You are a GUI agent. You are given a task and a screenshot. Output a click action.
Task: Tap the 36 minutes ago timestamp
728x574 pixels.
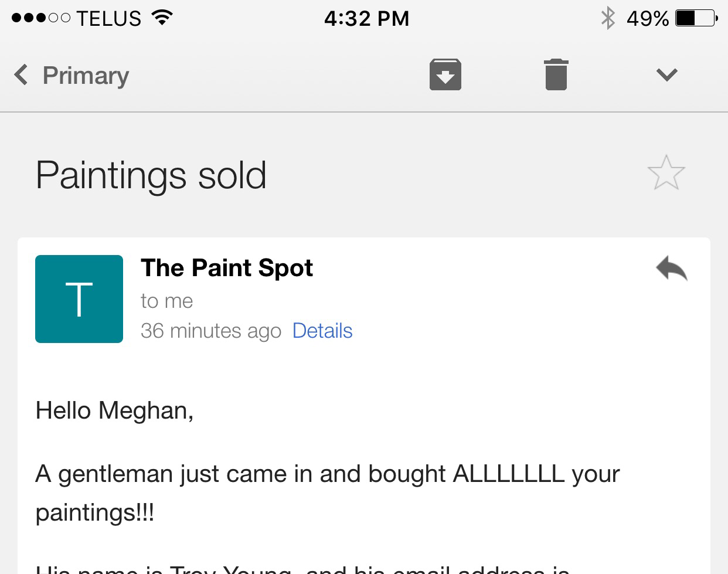point(210,331)
